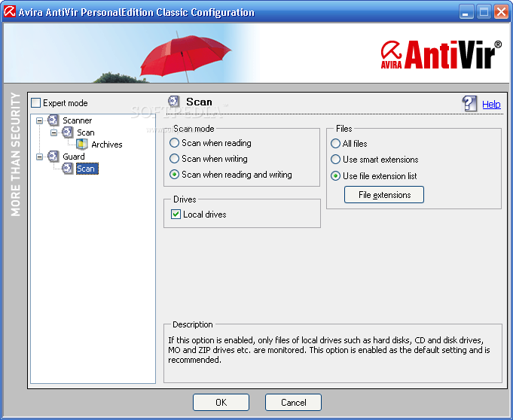Viewport: 513px width, 420px height.
Task: Select Archives in the tree
Action: pyautogui.click(x=106, y=145)
